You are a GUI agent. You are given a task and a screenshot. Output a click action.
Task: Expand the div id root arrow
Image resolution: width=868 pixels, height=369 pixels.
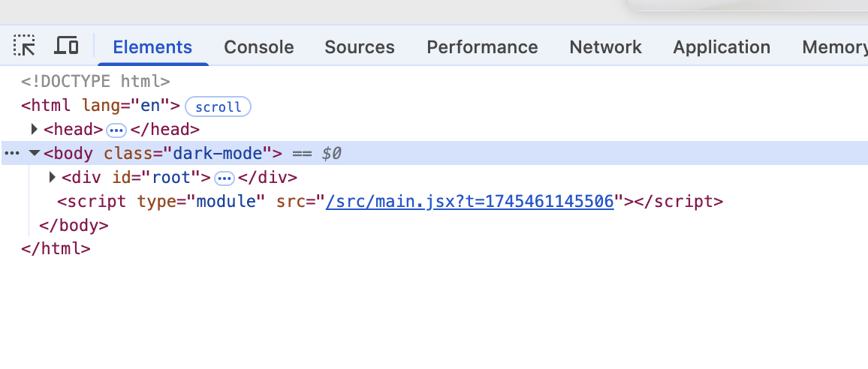[53, 177]
